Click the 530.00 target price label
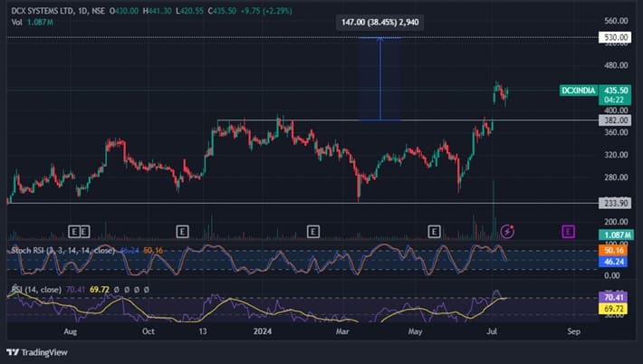 [615, 37]
